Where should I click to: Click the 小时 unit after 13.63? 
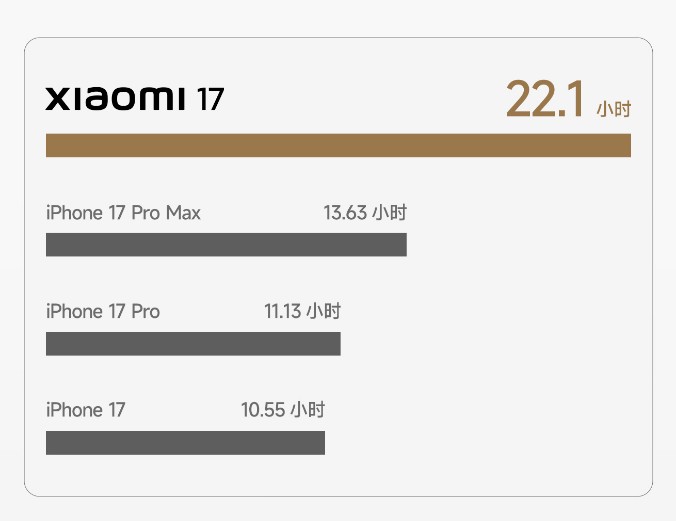click(390, 213)
